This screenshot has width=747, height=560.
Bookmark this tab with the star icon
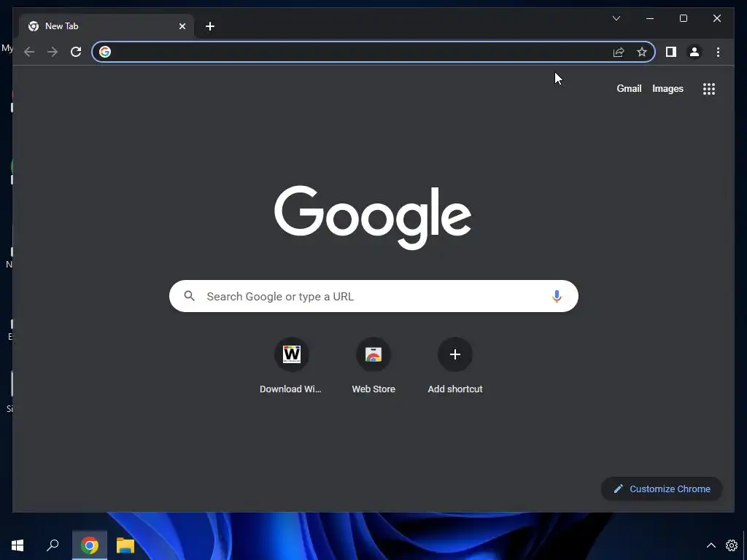coord(642,52)
